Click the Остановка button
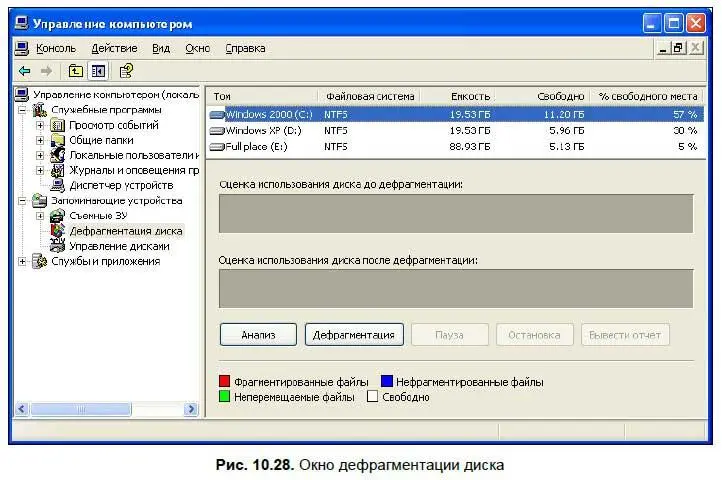Image resolution: width=722 pixels, height=480 pixels. coord(535,334)
